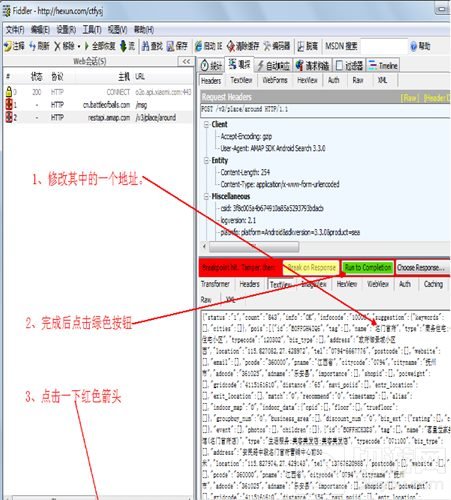Image resolution: width=451 pixels, height=500 pixels.
Task: Select the request XML inspector tab
Action: click(x=382, y=80)
